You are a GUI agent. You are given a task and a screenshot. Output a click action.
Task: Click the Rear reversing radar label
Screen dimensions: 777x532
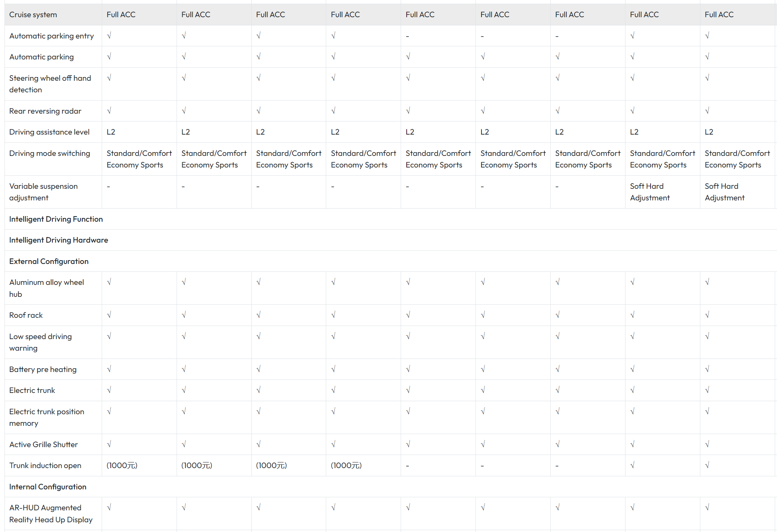click(45, 111)
